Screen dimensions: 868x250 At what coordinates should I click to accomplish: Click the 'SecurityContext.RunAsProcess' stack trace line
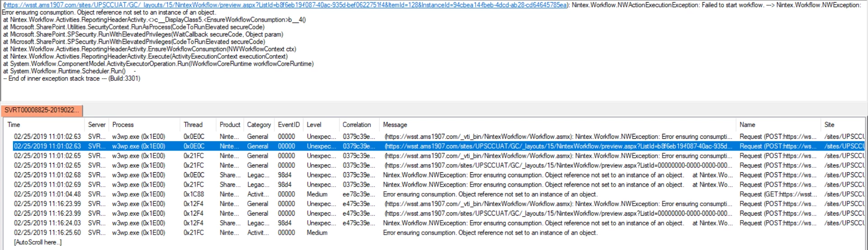pyautogui.click(x=134, y=27)
